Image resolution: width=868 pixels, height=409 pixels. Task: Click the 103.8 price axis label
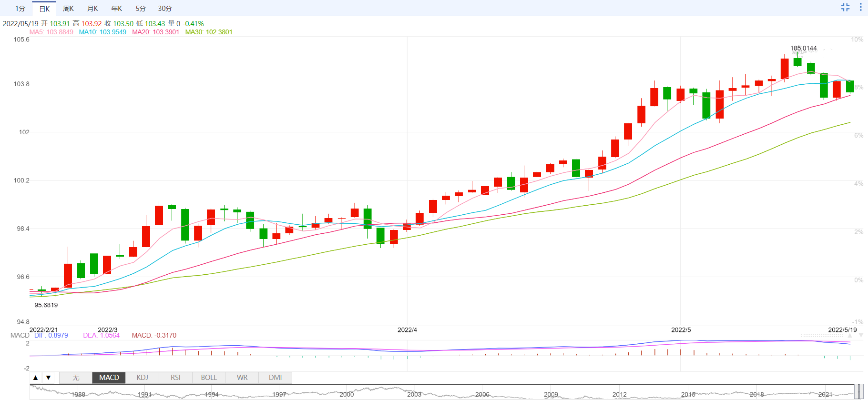coord(21,84)
